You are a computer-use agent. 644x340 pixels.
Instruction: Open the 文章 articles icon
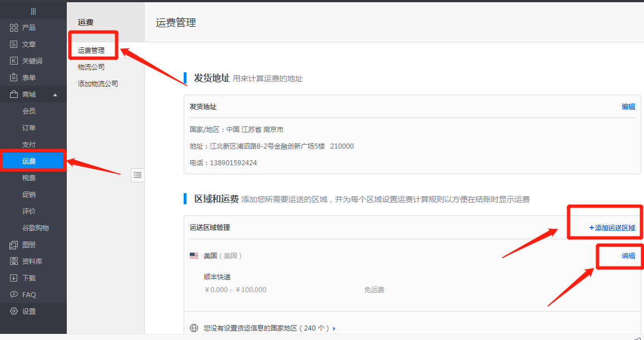14,45
